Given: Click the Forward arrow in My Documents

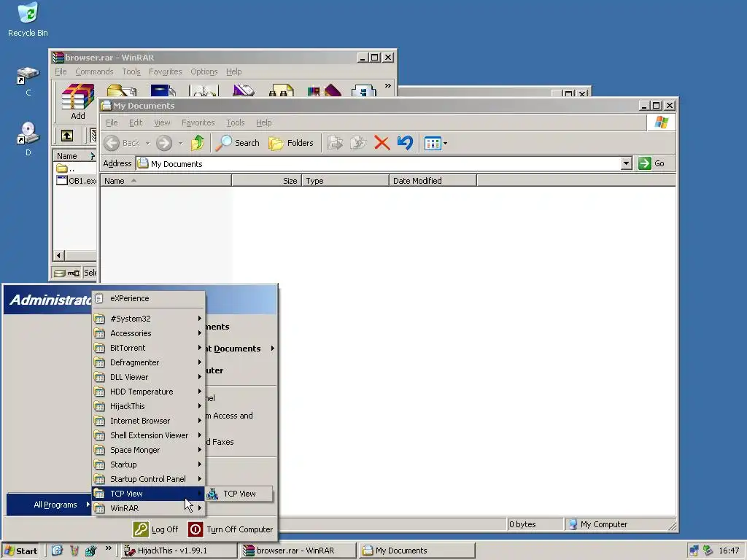Looking at the screenshot, I should click(x=164, y=143).
